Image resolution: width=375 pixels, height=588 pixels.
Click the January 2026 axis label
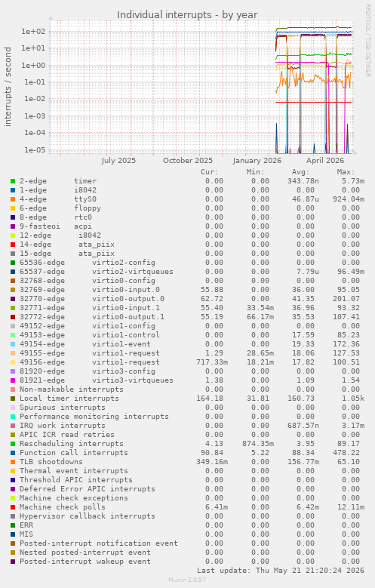tap(257, 161)
